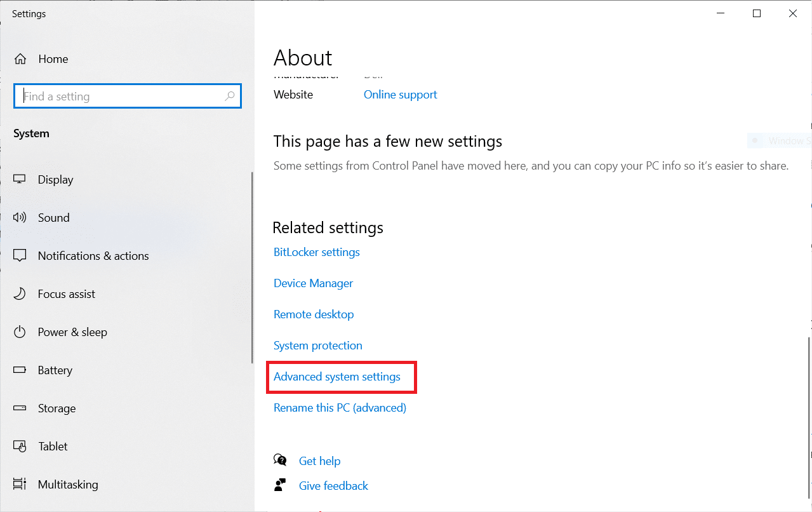Click the Sound speaker icon
The image size is (812, 512).
(x=20, y=218)
